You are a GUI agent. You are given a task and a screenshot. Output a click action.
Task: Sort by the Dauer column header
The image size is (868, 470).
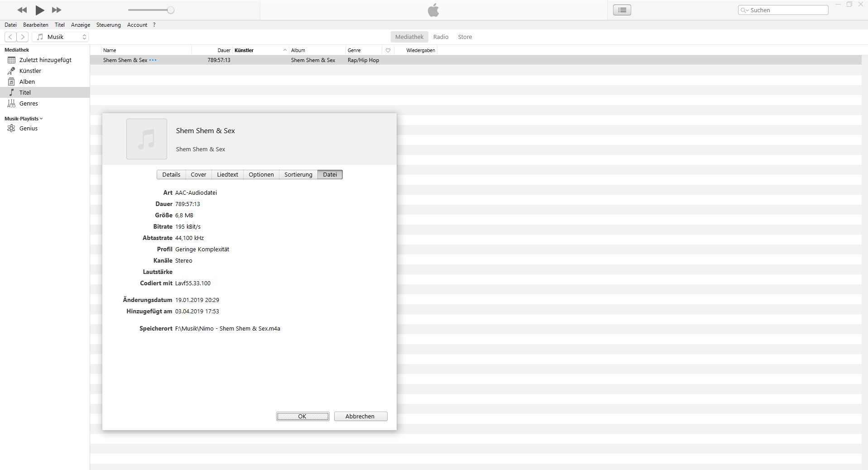(x=212, y=50)
